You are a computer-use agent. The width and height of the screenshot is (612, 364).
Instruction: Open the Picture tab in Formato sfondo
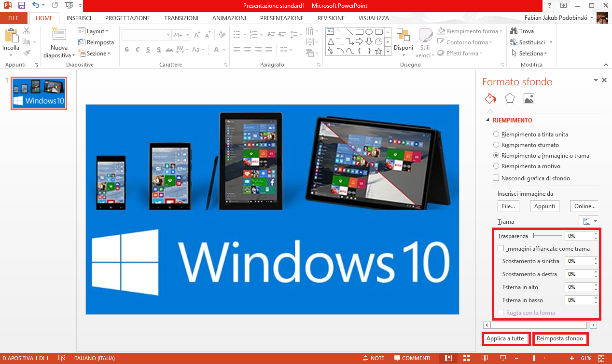pos(529,99)
